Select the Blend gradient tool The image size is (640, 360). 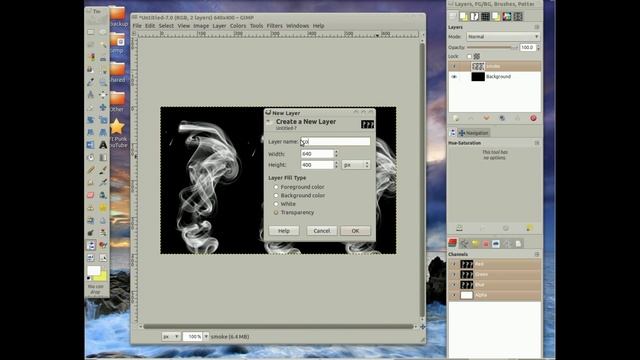pyautogui.click(x=103, y=157)
